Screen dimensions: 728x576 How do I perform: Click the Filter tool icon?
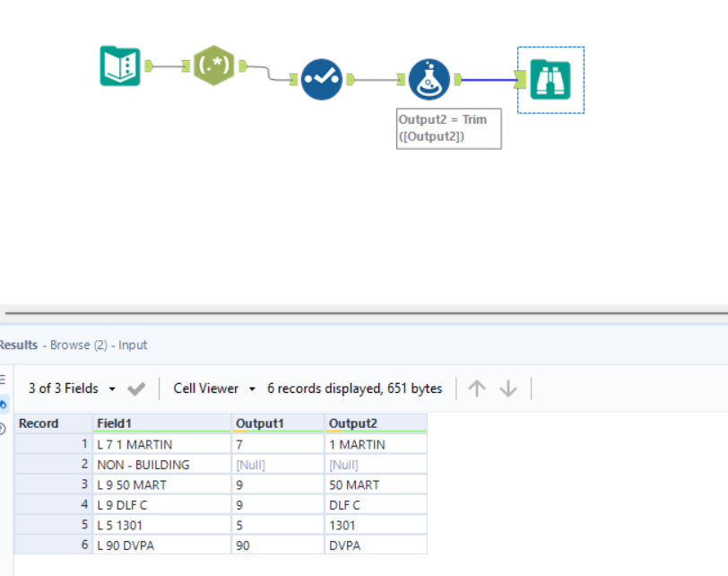(321, 78)
